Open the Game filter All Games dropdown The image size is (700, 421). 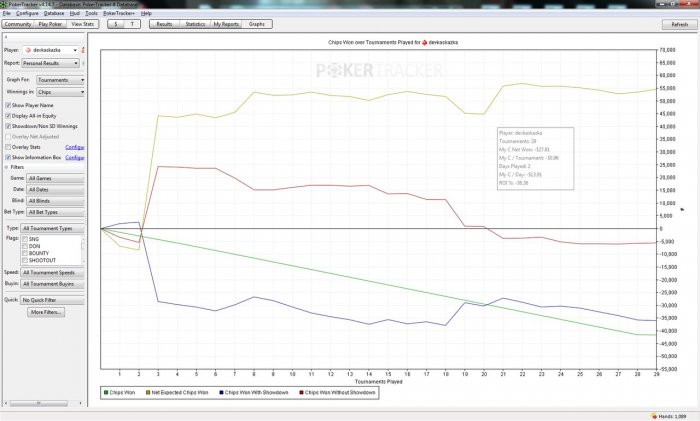(55, 178)
